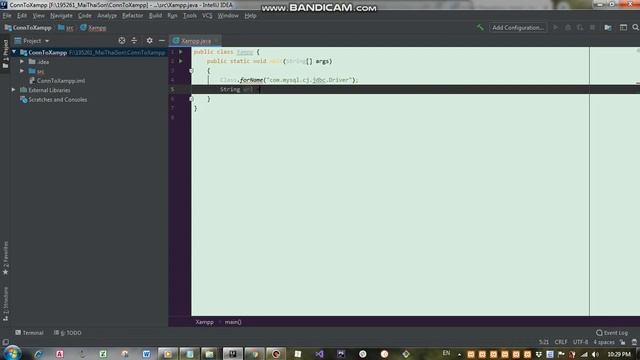Select the src folder in project tree
640x360 pixels.
point(40,71)
